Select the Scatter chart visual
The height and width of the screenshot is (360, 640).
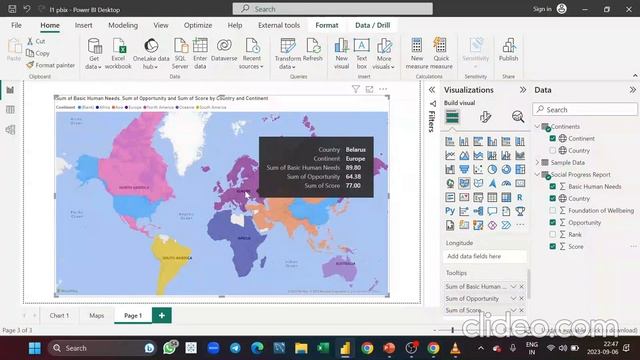478,169
